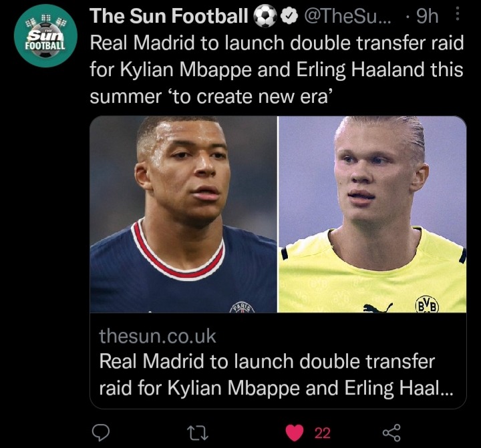Retweet using the arrows icon
The image size is (481, 448).
tap(198, 433)
